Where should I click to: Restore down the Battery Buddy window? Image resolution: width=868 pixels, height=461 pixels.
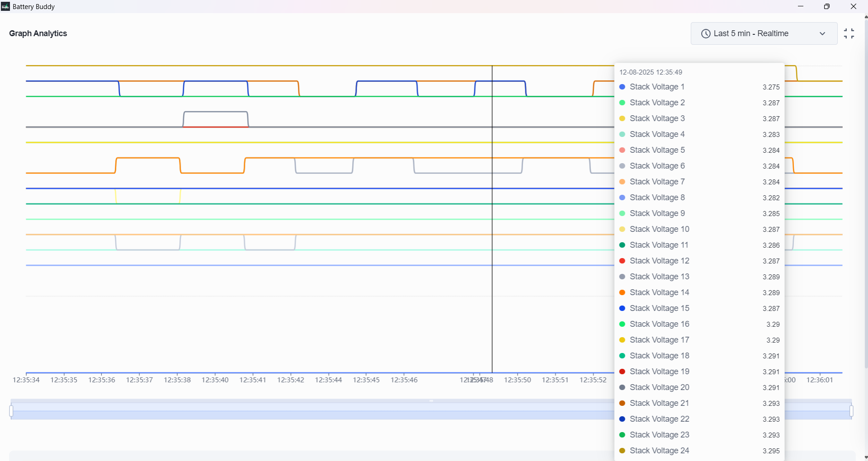point(826,6)
